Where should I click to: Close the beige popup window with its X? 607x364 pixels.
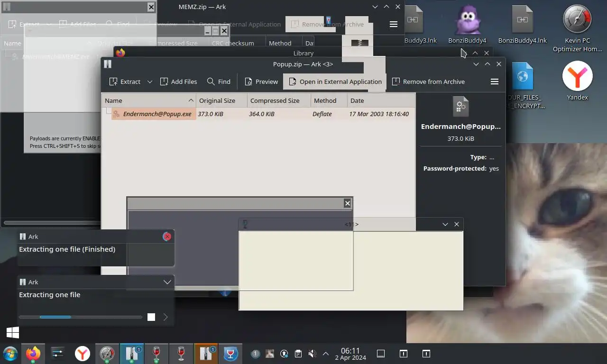click(x=457, y=224)
